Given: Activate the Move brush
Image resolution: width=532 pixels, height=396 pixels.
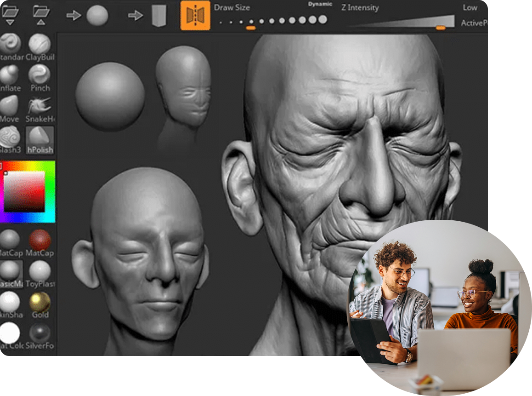Looking at the screenshot, I should point(9,106).
